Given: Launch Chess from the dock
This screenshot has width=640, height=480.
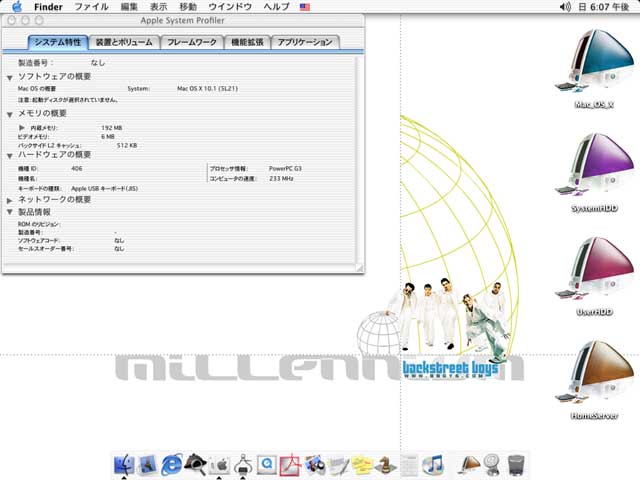Looking at the screenshot, I should coord(385,465).
